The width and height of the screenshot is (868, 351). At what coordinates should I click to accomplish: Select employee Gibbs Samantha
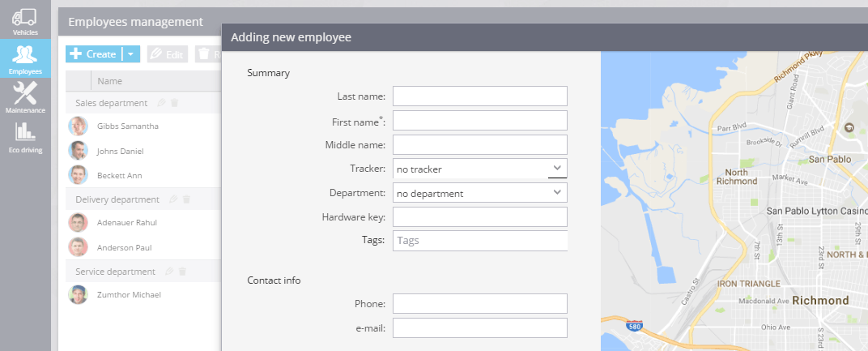pyautogui.click(x=128, y=126)
